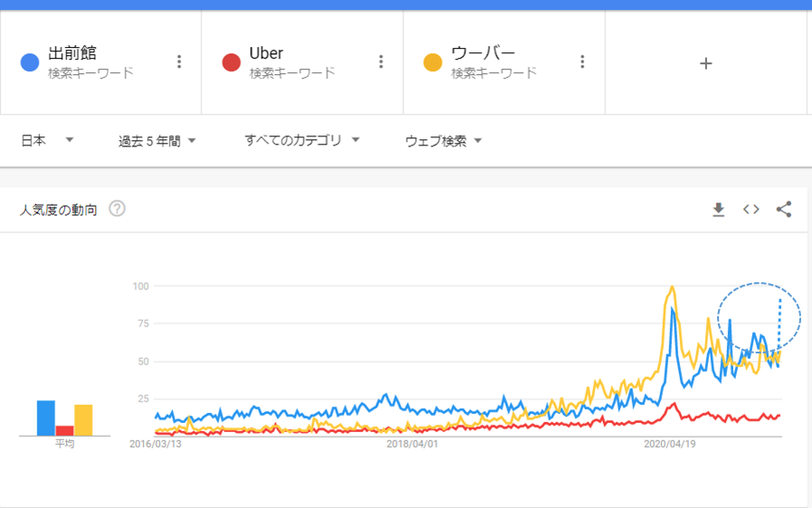Expand the すべてのカテゴリ dropdown

[x=302, y=140]
